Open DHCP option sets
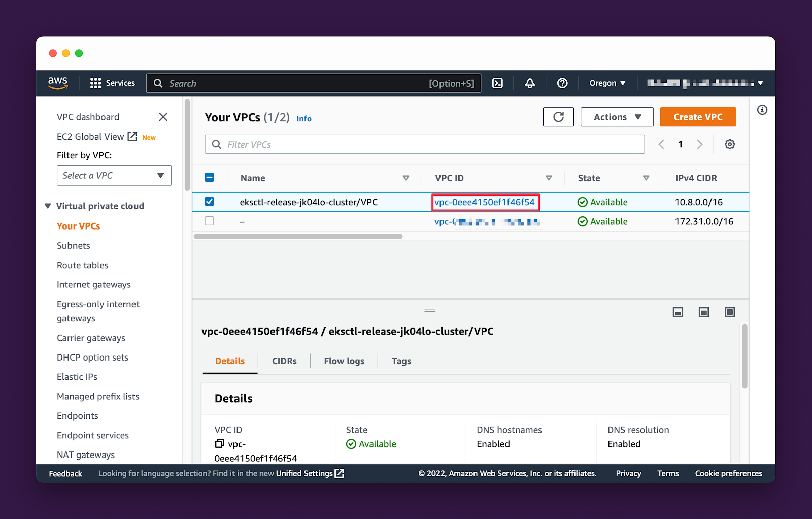Screen dimensions: 812x519 (x=92, y=358)
